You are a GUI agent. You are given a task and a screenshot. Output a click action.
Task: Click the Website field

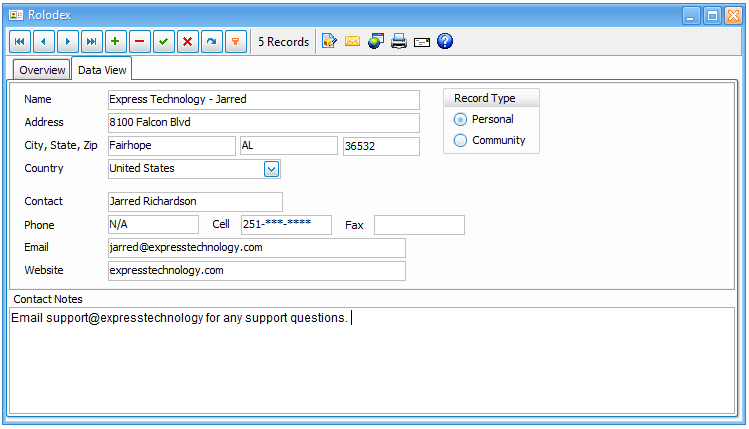[x=257, y=271]
